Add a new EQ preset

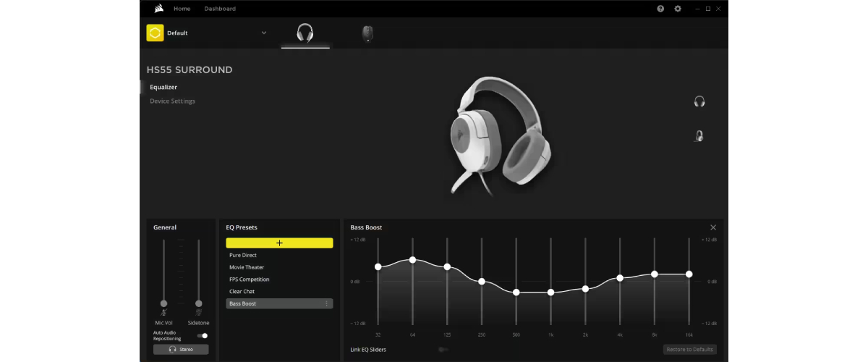[x=279, y=243]
